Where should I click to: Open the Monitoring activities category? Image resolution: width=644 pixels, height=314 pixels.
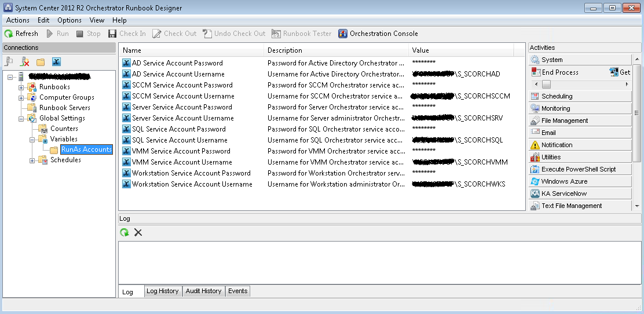tap(580, 108)
